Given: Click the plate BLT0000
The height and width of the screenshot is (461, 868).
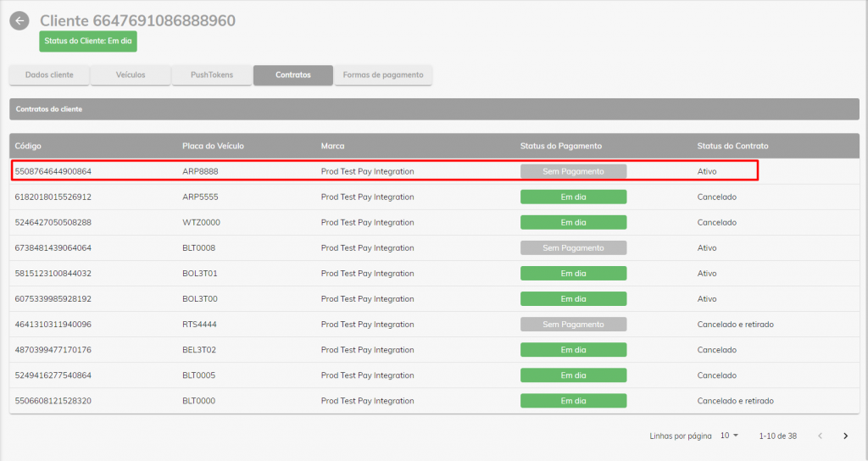Looking at the screenshot, I should 198,401.
